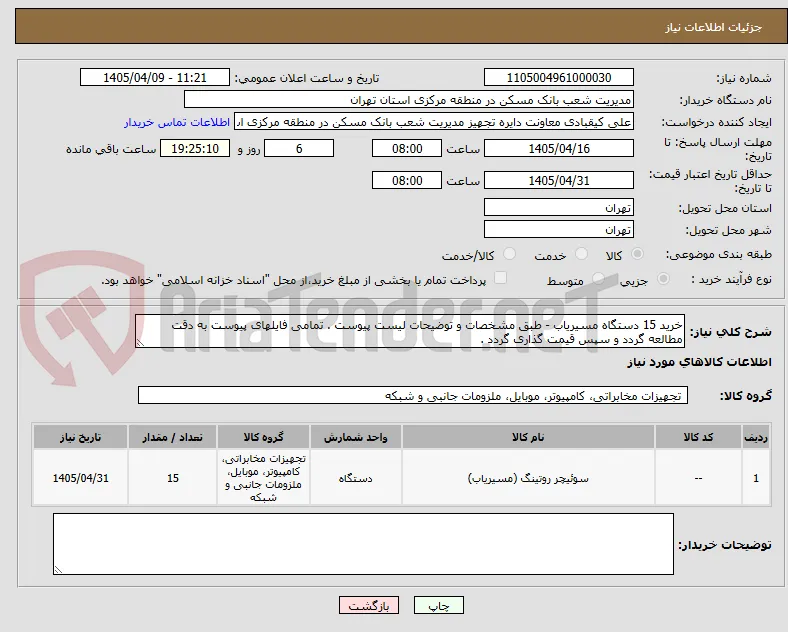Click the buyer notes textarea resize handle
The height and width of the screenshot is (632, 788).
pos(58,570)
